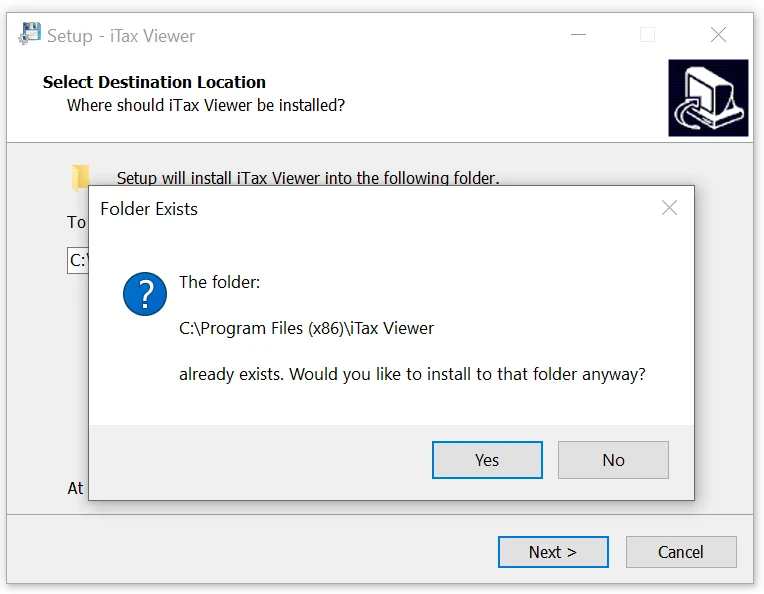
Task: Click the yellow folder icon
Action: pyautogui.click(x=80, y=178)
